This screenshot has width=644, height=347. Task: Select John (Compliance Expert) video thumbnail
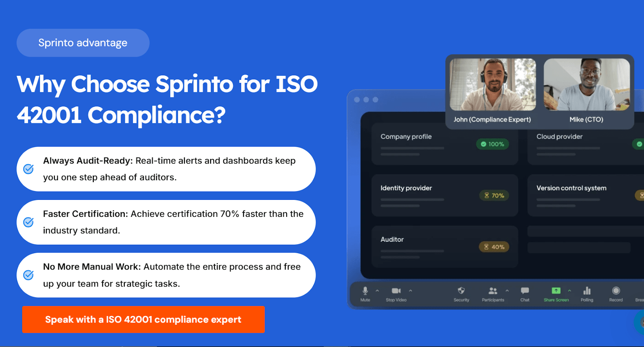point(493,85)
